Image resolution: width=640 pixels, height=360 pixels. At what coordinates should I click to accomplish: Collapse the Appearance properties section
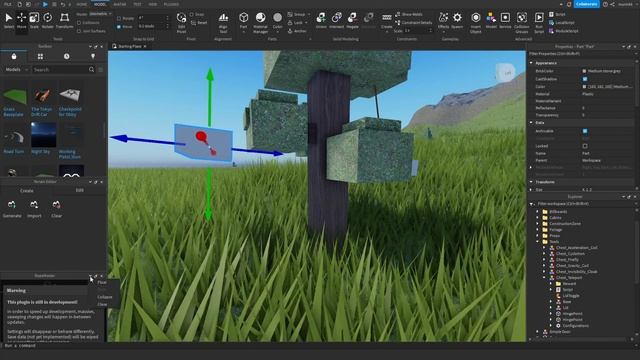[x=531, y=63]
